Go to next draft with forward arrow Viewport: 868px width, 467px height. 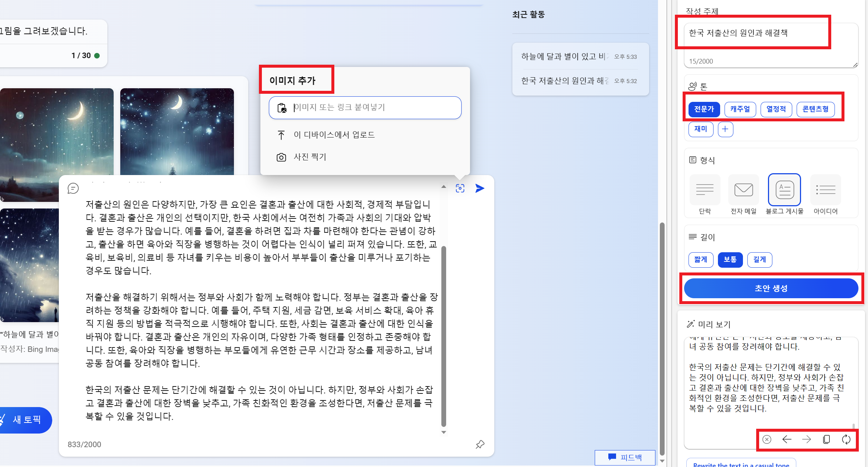coord(806,439)
